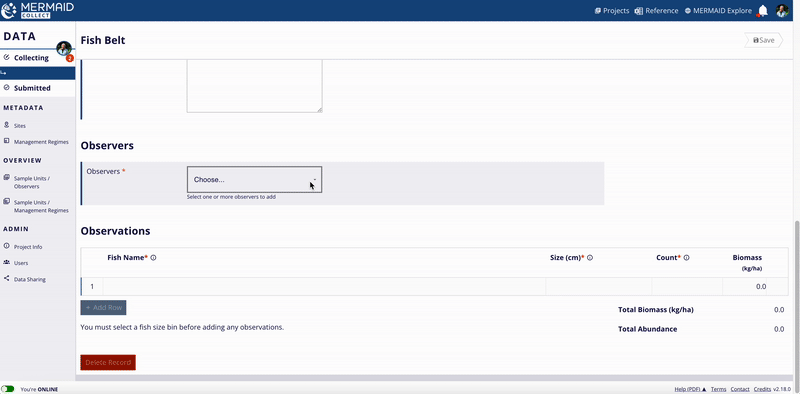
Task: Open Sites under Metadata
Action: pyautogui.click(x=20, y=126)
